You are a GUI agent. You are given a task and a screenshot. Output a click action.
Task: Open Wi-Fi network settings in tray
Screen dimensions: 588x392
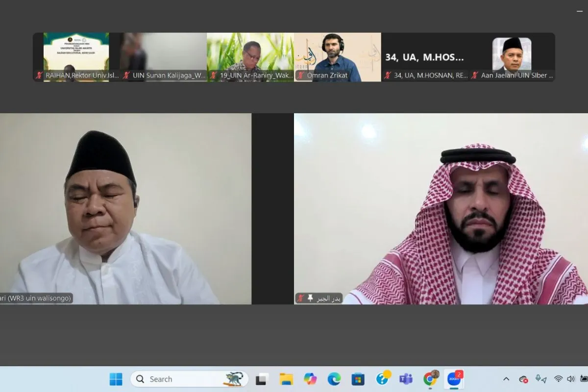point(558,379)
